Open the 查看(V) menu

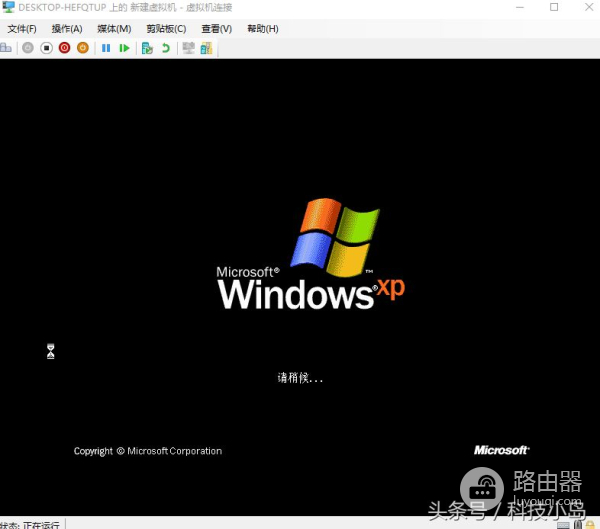tap(217, 29)
